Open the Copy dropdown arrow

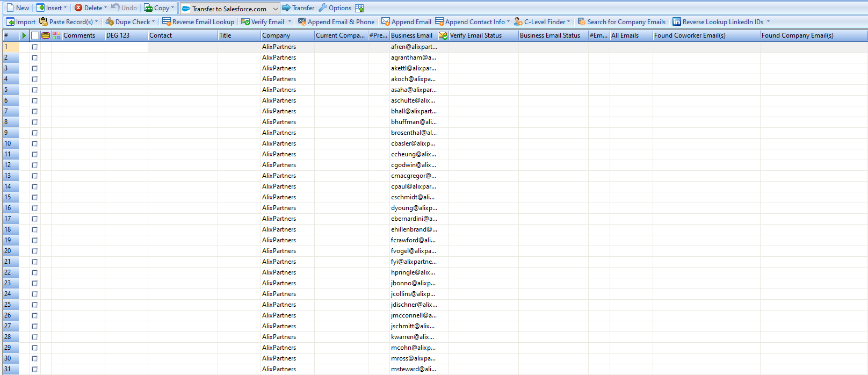click(x=172, y=8)
